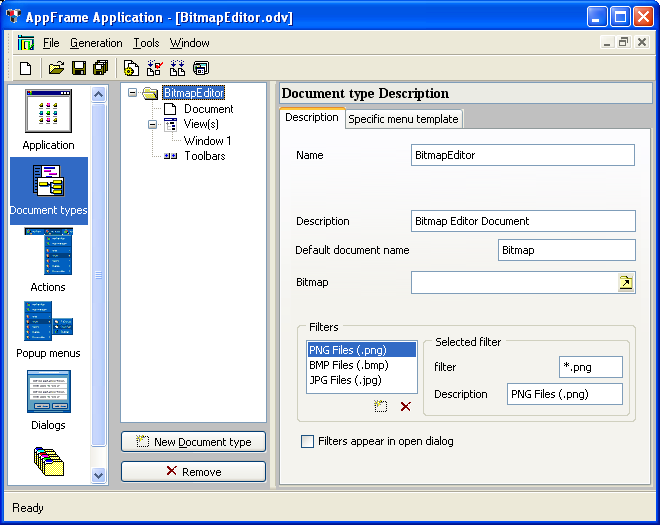Delete selected filter with red X icon
The image size is (660, 525).
(405, 406)
